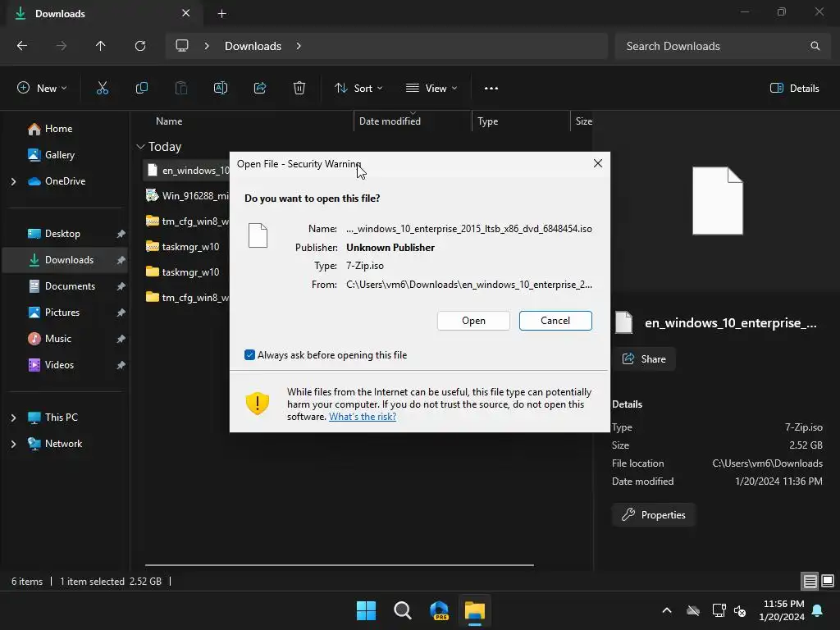This screenshot has width=840, height=630.
Task: Expand OneDrive in navigation pane
Action: tap(13, 181)
